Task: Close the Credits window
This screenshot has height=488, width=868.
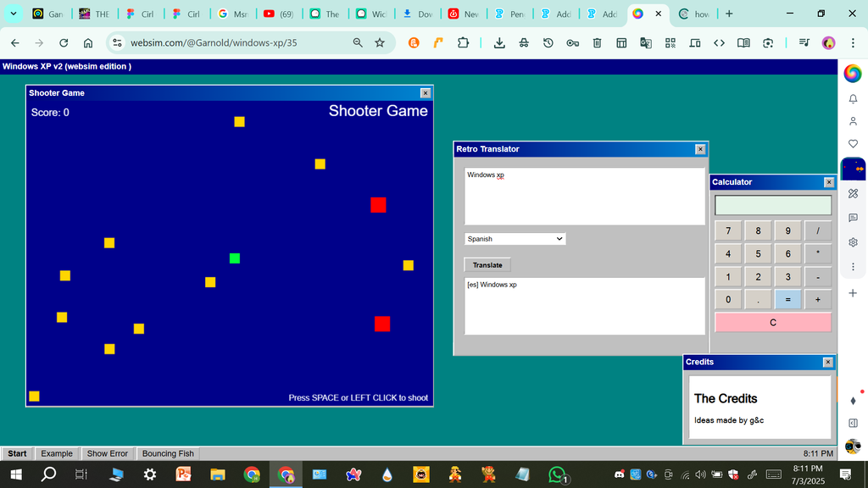Action: pos(827,362)
